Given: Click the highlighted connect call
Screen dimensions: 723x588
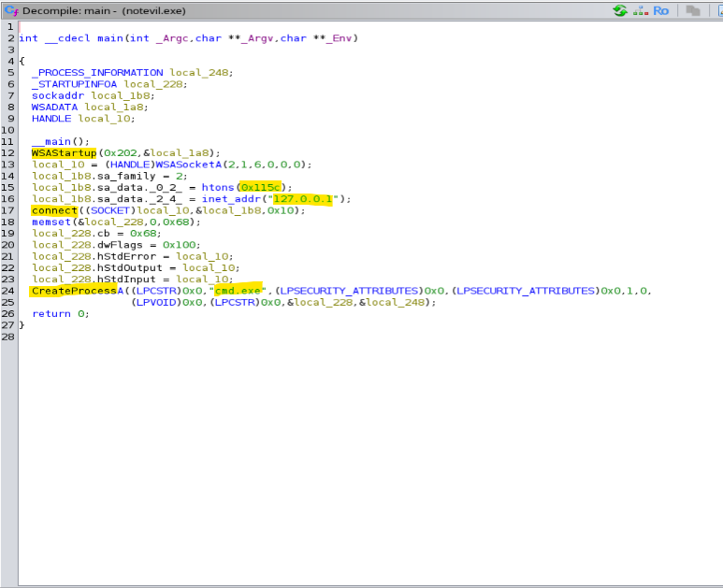Looking at the screenshot, I should [x=54, y=210].
